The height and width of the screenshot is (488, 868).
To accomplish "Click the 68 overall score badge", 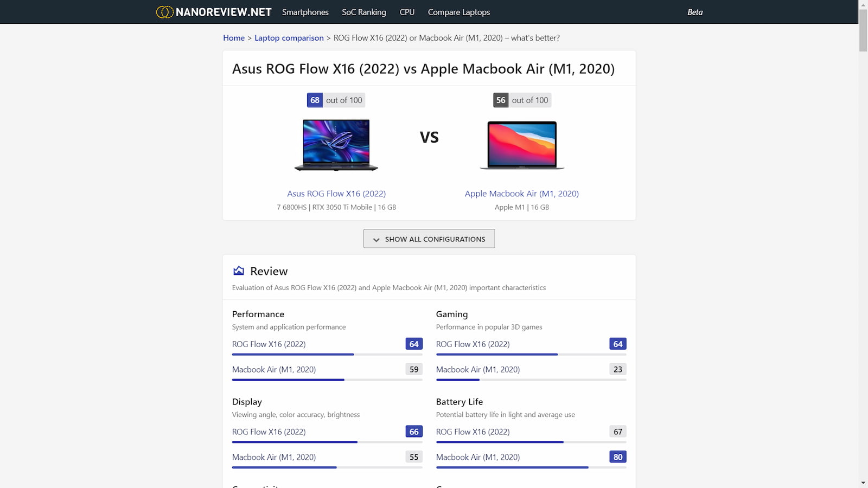I will (x=315, y=100).
